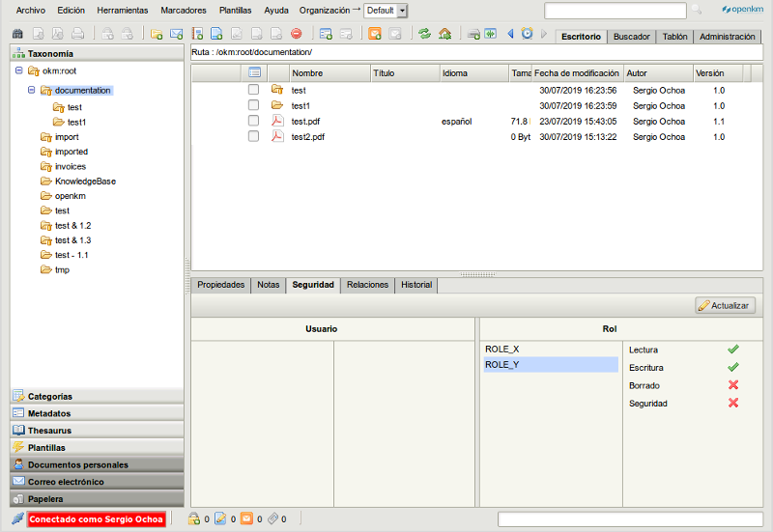The image size is (773, 532).
Task: Go to home folder via house icon
Action: pos(444,34)
